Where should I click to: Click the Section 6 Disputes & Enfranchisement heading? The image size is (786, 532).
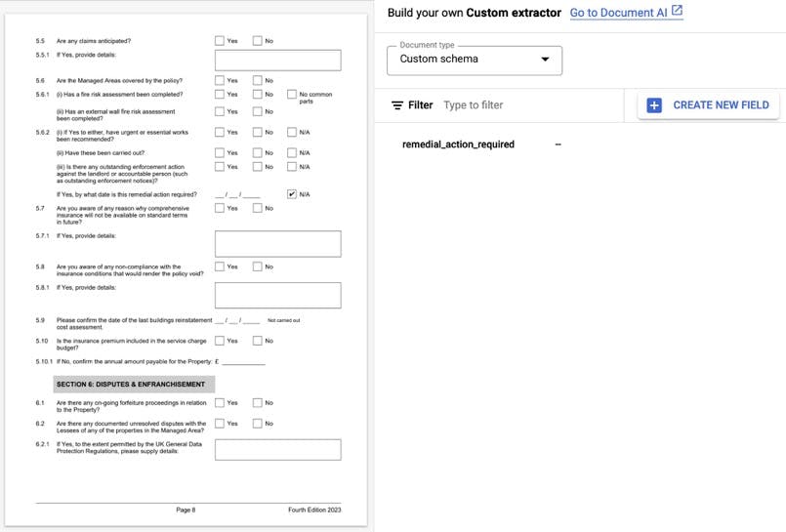pos(135,385)
